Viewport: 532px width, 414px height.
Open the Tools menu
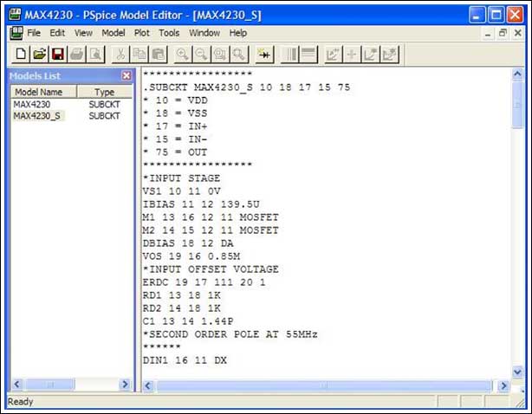pos(169,33)
